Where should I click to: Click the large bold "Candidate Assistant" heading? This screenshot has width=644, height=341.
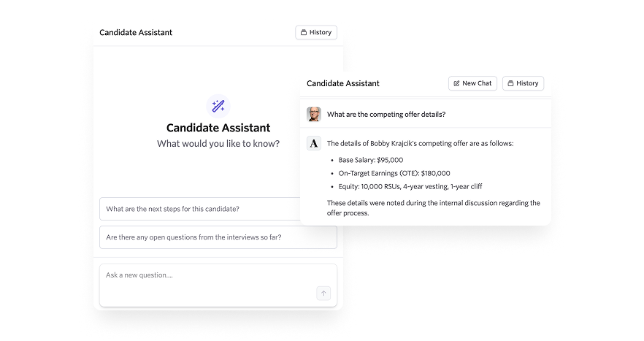coord(218,128)
